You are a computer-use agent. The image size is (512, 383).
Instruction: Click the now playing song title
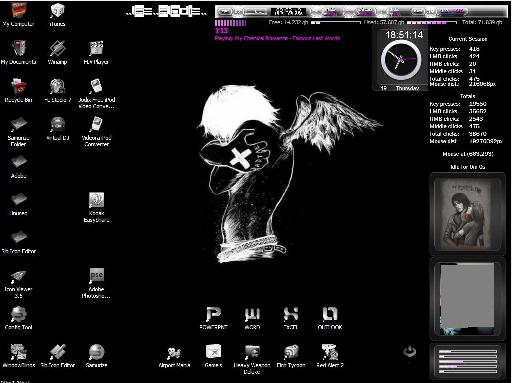[277, 38]
